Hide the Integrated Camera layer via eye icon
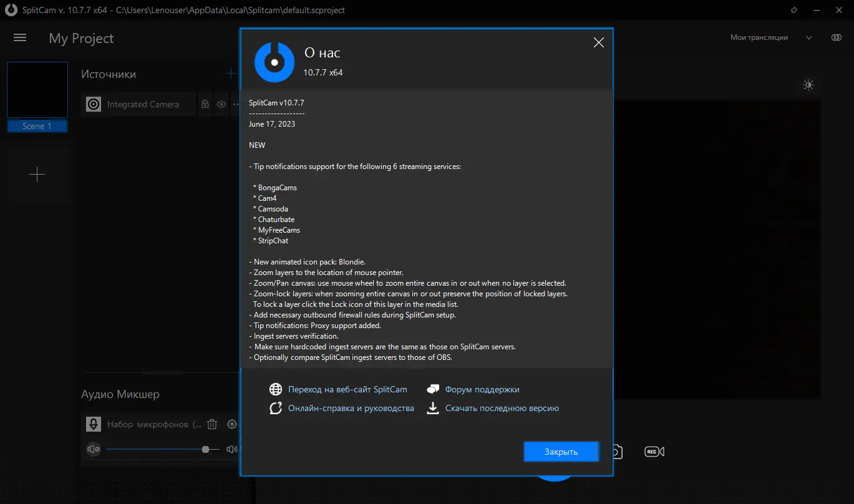 coord(221,104)
